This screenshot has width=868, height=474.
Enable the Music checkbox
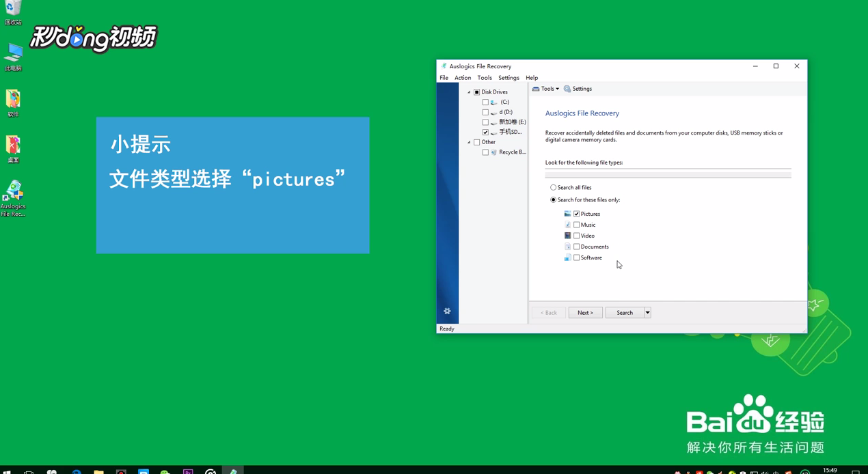coord(576,225)
